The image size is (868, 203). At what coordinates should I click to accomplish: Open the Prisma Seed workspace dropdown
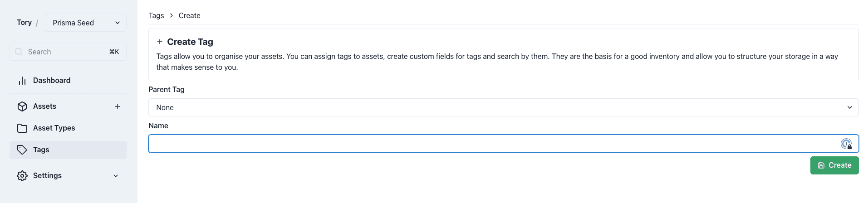[86, 23]
